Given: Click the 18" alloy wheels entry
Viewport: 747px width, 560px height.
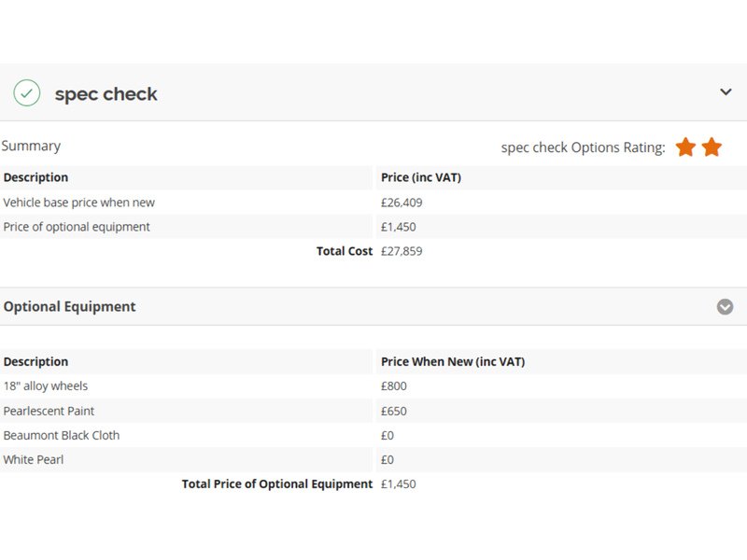Looking at the screenshot, I should (x=46, y=386).
